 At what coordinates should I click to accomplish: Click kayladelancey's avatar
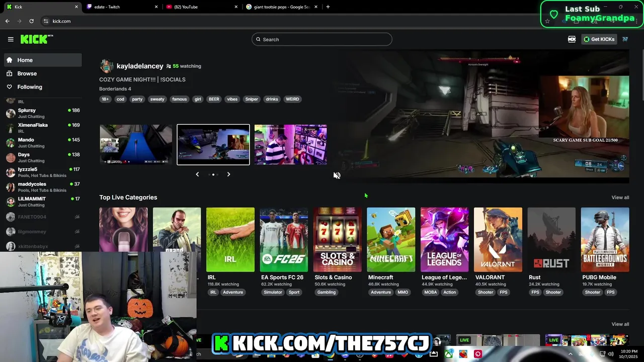[x=106, y=66]
